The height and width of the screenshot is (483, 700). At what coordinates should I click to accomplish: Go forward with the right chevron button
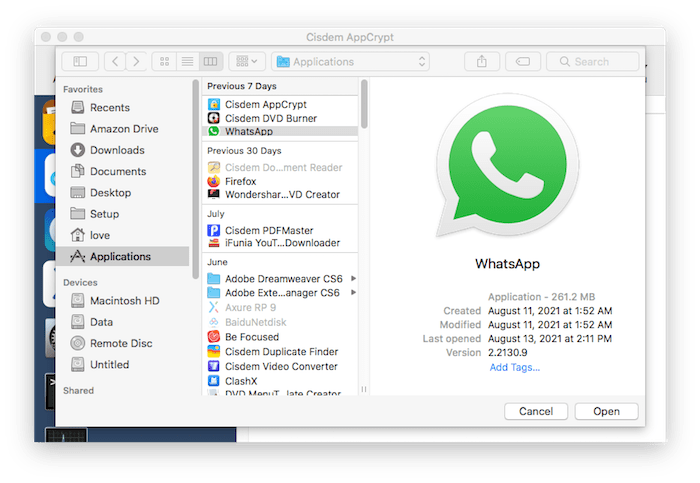[x=136, y=61]
